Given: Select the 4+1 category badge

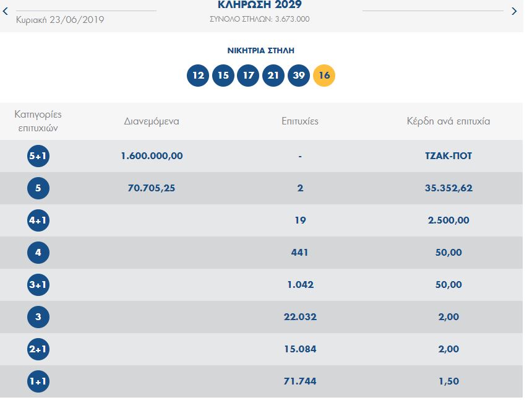Looking at the screenshot, I should pos(38,220).
